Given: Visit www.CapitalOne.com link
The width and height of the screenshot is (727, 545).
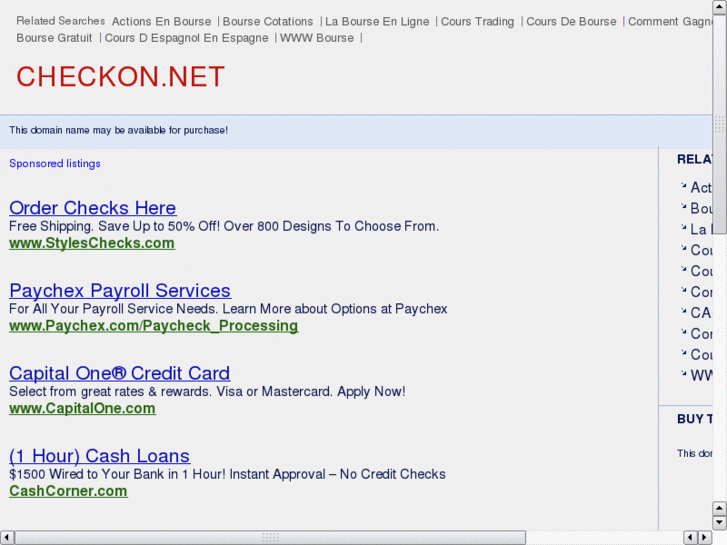Looking at the screenshot, I should tap(82, 408).
